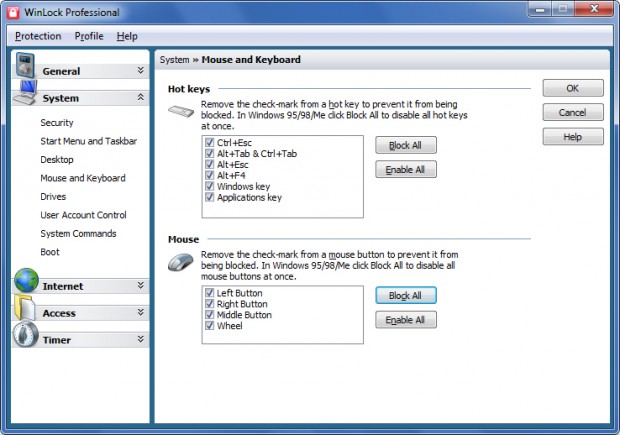This screenshot has width=620, height=435.
Task: Click the Timer section header label
Action: 57,340
